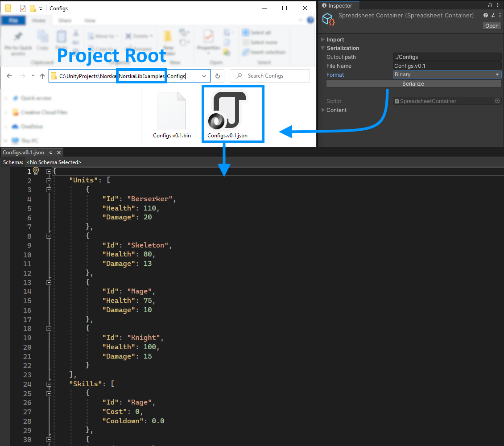This screenshot has width=504, height=446.
Task: Click the Forward arrow in Explorer
Action: tap(22, 76)
